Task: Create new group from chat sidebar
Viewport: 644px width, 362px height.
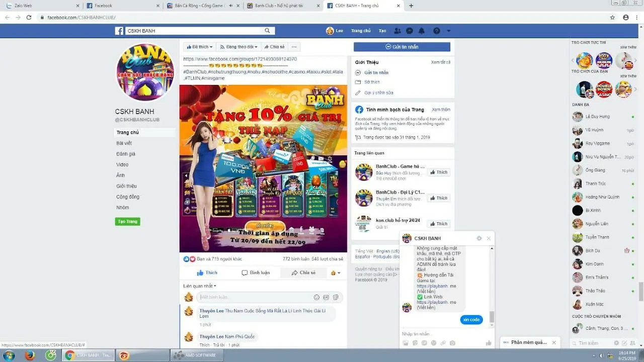Action: [x=633, y=343]
